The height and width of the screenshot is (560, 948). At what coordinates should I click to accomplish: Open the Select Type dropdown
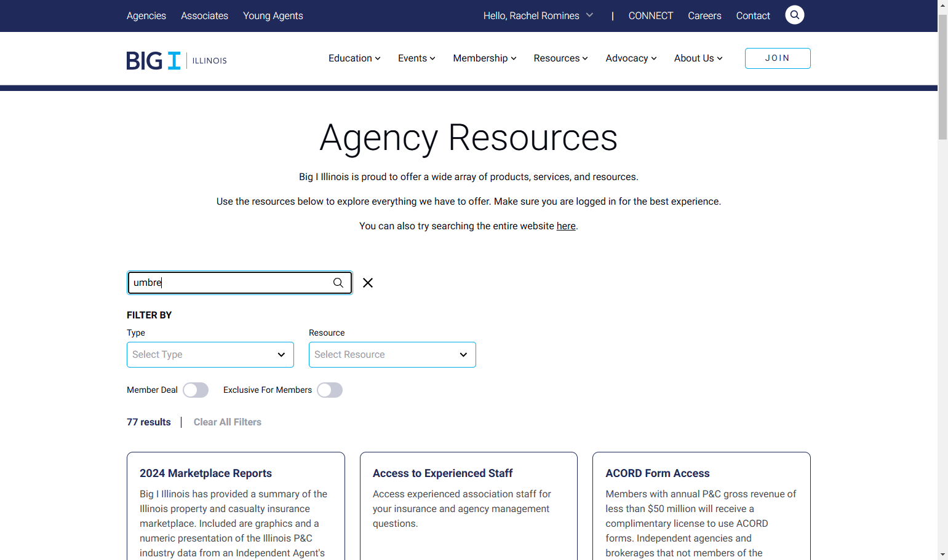(210, 355)
